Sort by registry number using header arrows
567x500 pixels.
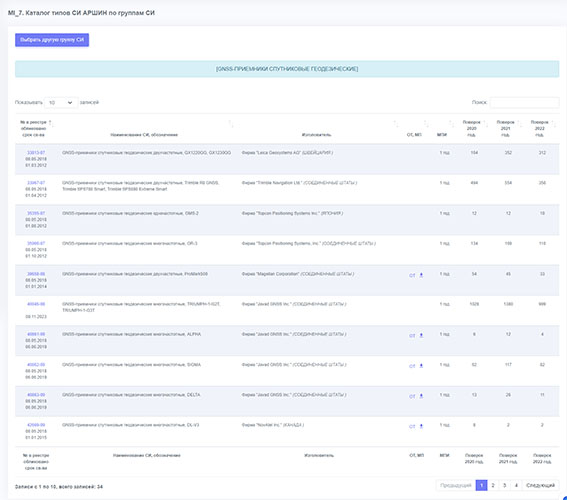(51, 124)
